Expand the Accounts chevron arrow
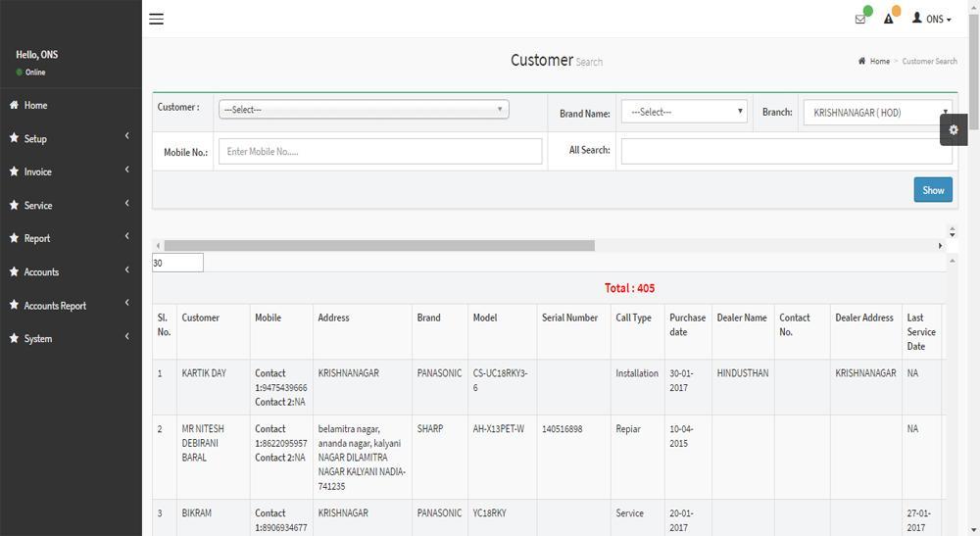This screenshot has height=536, width=980. tap(126, 269)
